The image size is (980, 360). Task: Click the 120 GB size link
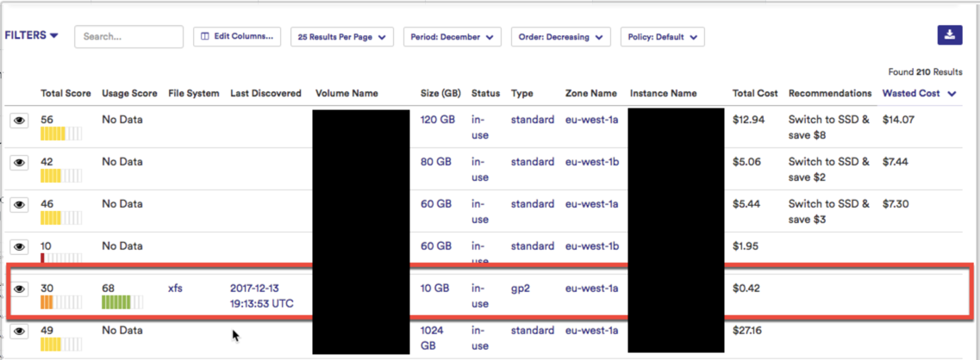pyautogui.click(x=438, y=120)
